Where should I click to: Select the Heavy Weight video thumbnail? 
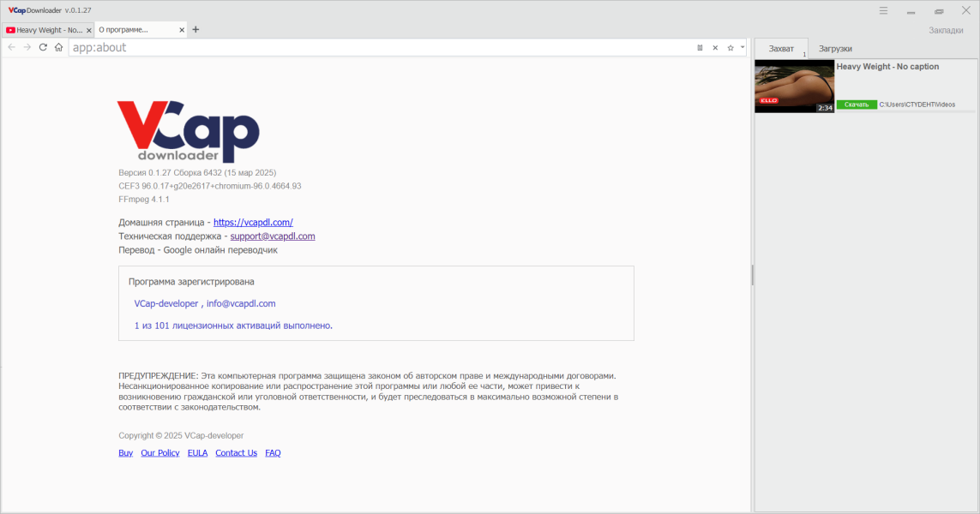click(x=795, y=87)
